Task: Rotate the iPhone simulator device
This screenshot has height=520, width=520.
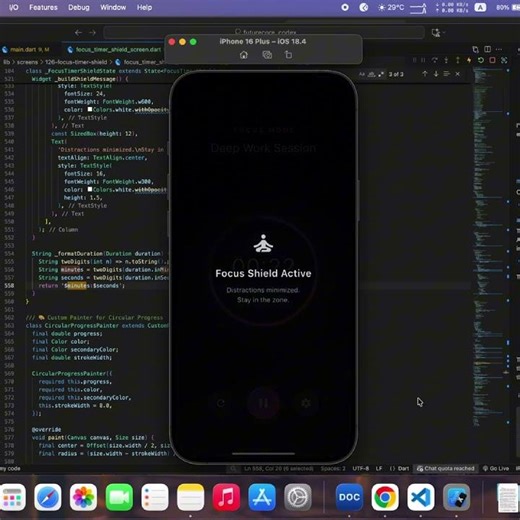Action: click(x=289, y=55)
